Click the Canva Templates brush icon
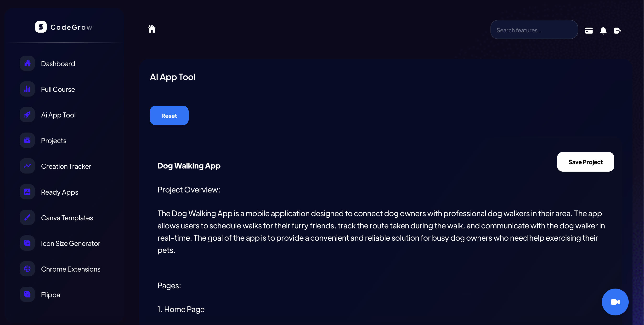644x325 pixels. (x=27, y=217)
